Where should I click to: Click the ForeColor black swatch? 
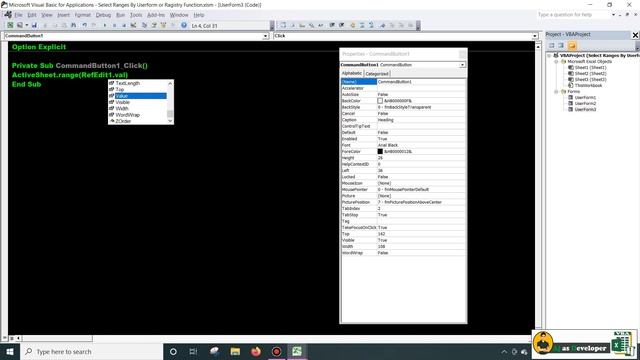[380, 151]
